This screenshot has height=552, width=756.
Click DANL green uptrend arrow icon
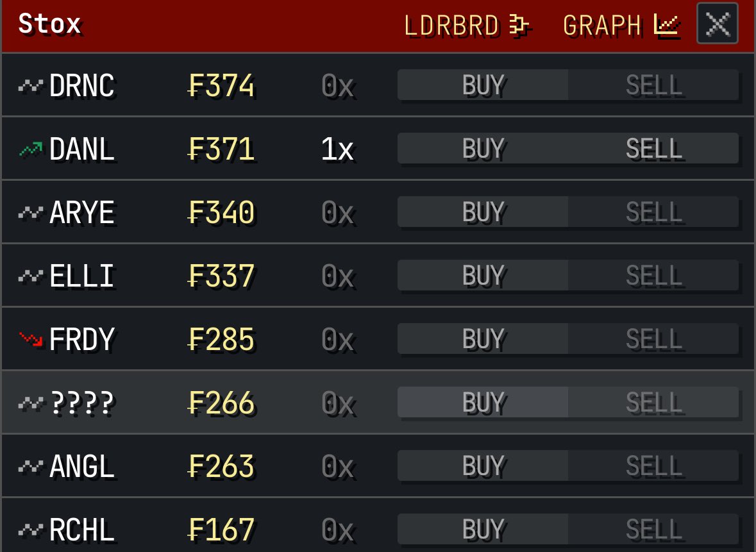[x=31, y=149]
